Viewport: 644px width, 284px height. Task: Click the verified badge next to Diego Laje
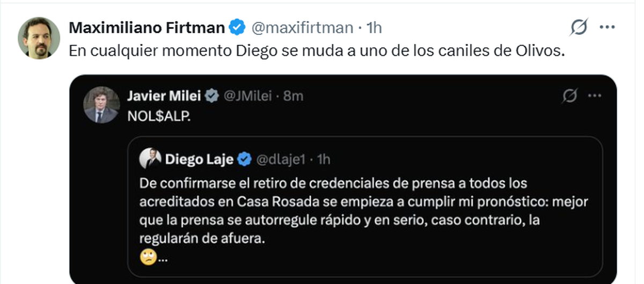click(x=245, y=159)
